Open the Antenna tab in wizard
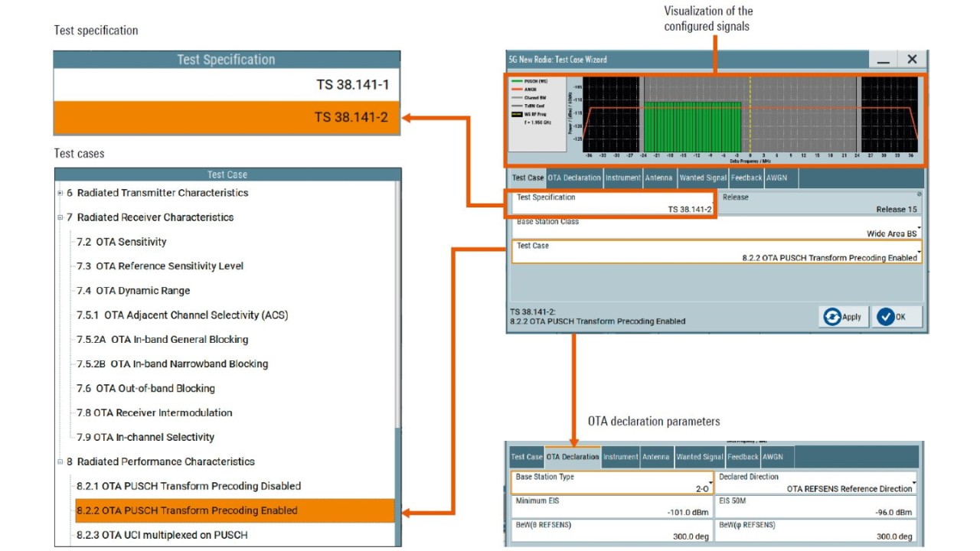 tap(658, 178)
